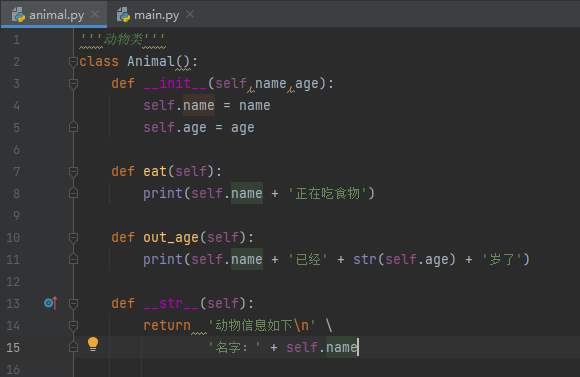This screenshot has width=580, height=377.
Task: Close the main.py tab
Action: (190, 14)
